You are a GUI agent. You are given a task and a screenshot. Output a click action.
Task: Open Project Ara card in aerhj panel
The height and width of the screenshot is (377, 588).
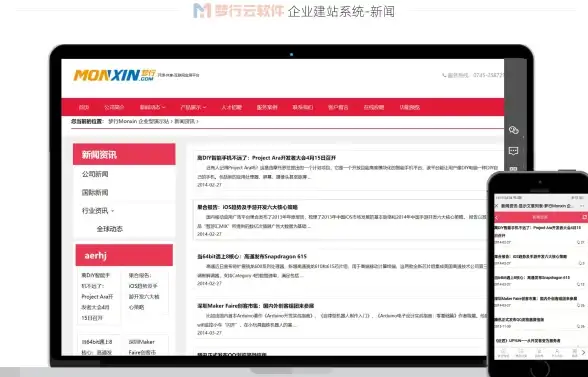click(x=99, y=296)
